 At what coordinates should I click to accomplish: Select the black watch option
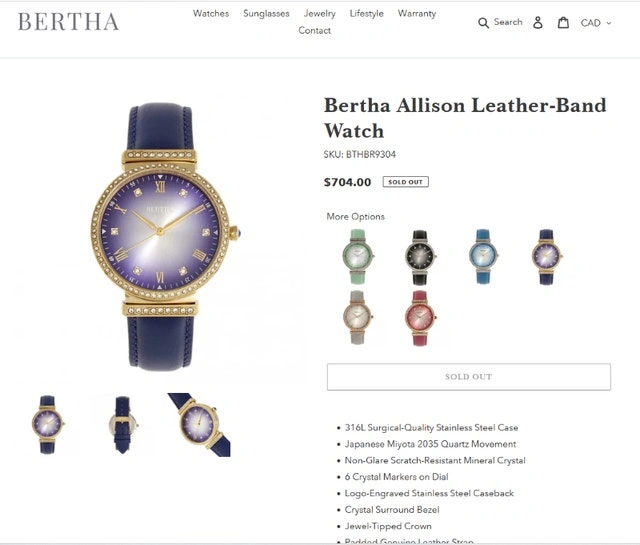(x=420, y=257)
